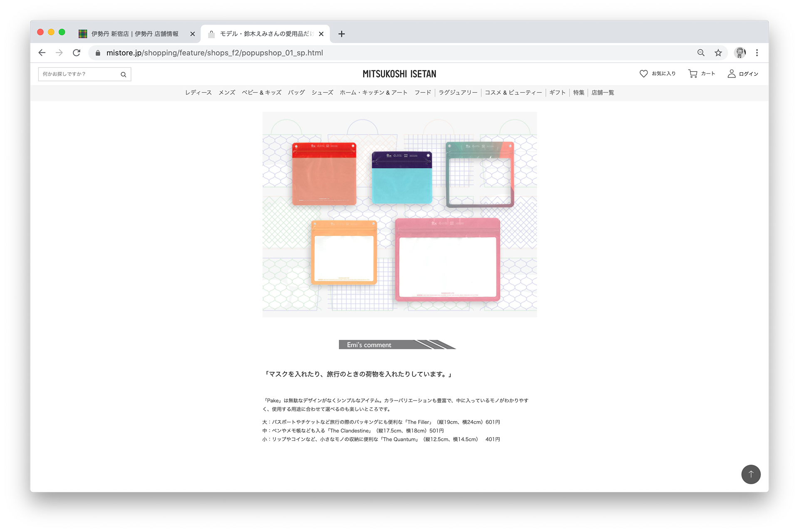Screen dimensions: 799x532
Task: Click the Chrome profile avatar
Action: 739,53
